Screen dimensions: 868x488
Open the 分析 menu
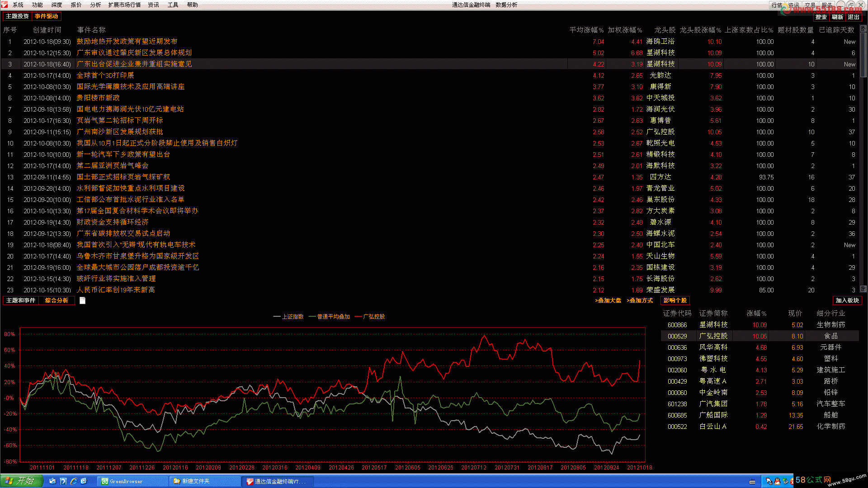click(96, 5)
